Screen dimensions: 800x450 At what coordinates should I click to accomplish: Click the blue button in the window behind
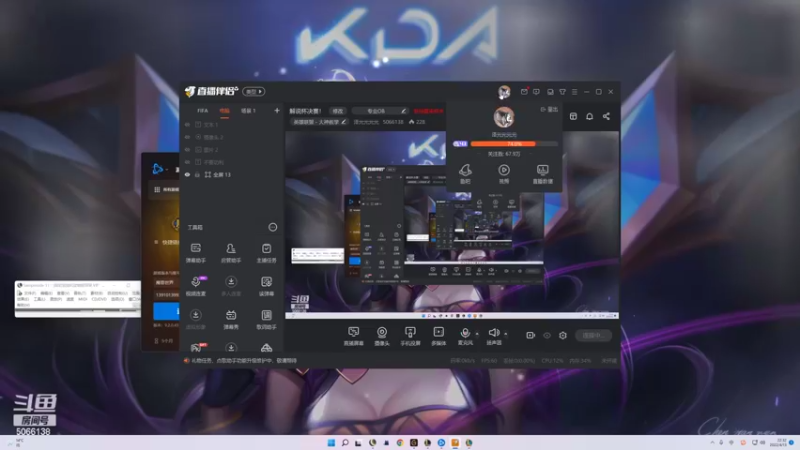[166, 311]
